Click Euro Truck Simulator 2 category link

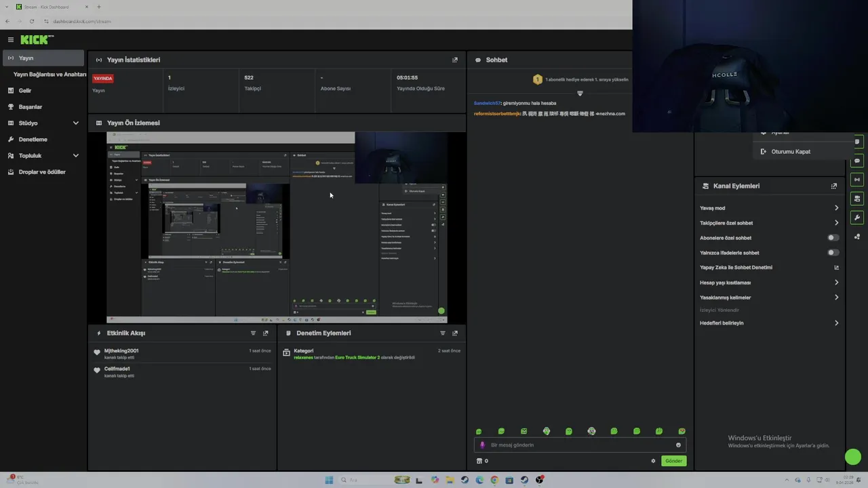[357, 357]
